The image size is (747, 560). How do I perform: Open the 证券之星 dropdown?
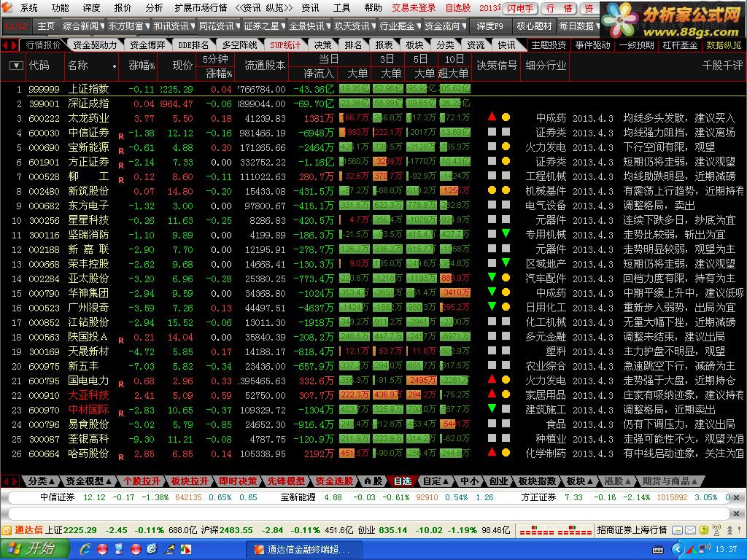click(x=264, y=26)
